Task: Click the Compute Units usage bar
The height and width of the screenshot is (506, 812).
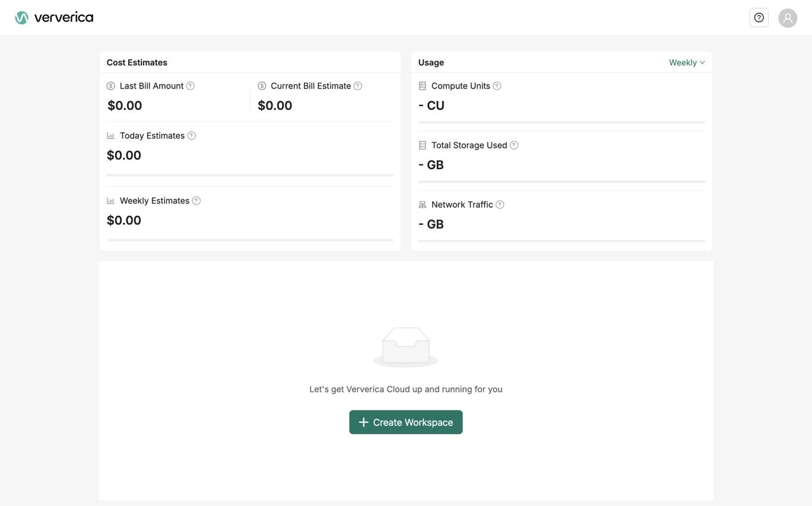Action: 562,122
